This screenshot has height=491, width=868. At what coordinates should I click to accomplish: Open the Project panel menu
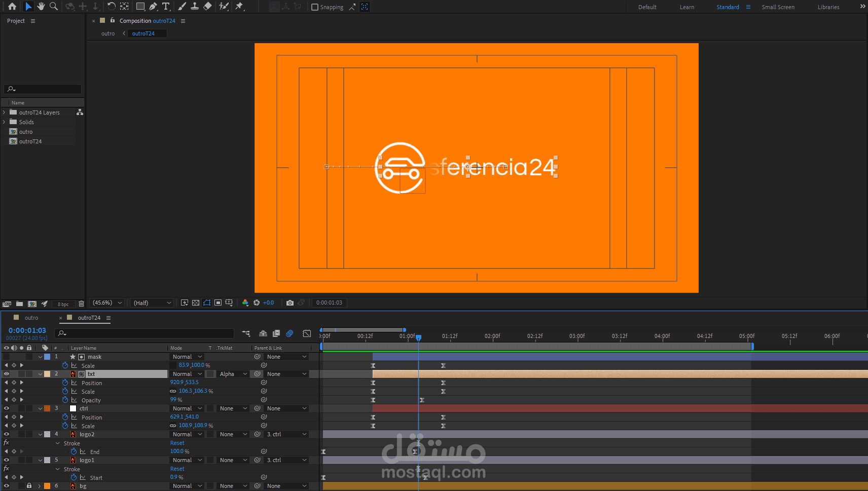point(33,21)
